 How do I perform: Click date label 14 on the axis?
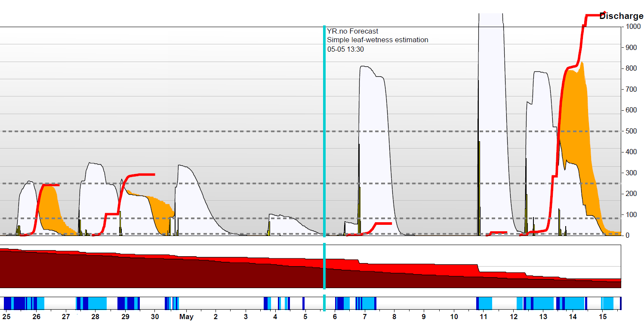pyautogui.click(x=573, y=317)
